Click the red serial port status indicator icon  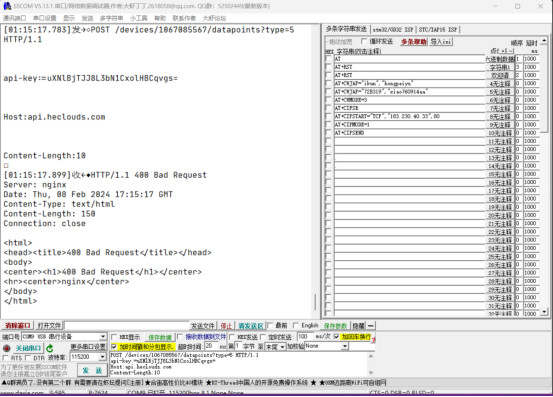pyautogui.click(x=6, y=348)
